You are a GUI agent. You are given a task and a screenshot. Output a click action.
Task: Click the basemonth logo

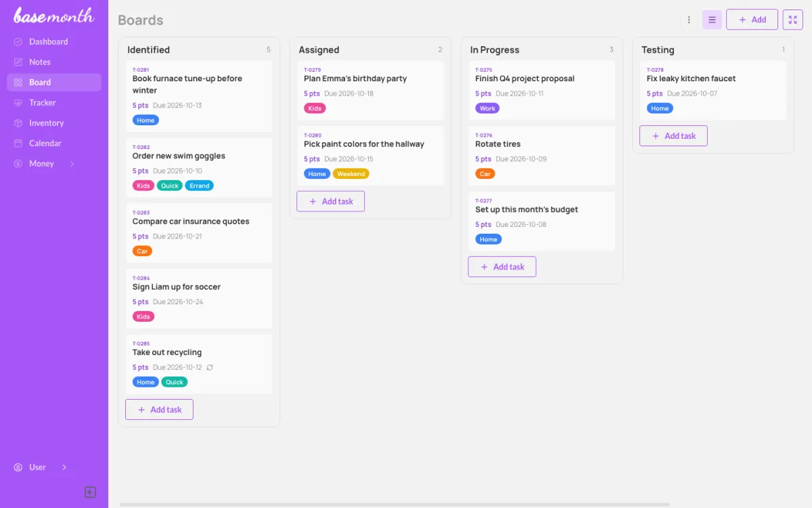pos(53,15)
